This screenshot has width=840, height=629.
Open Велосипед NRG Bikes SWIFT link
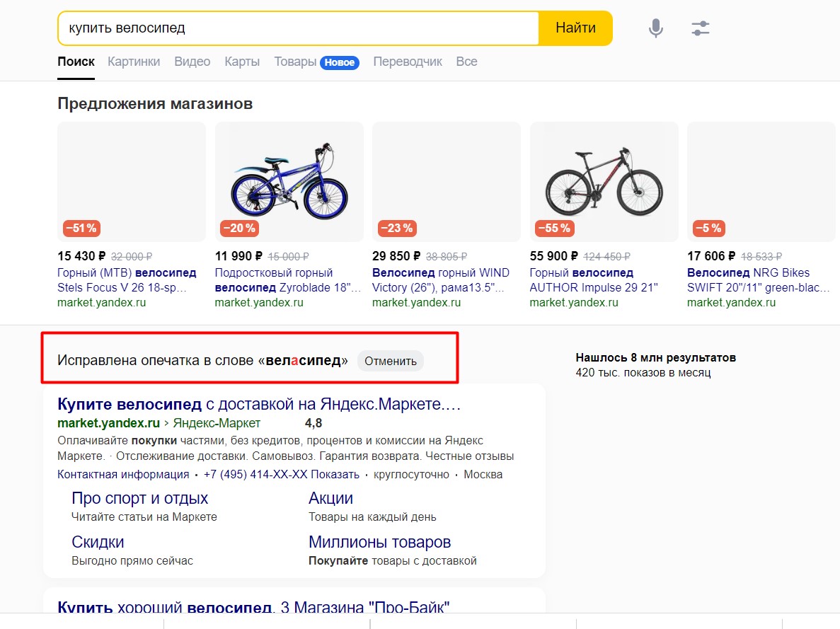tap(758, 280)
